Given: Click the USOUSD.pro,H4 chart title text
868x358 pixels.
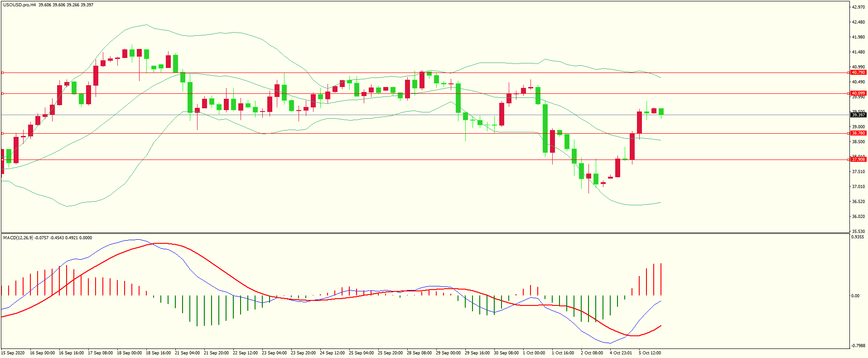Looking at the screenshot, I should tap(19, 5).
